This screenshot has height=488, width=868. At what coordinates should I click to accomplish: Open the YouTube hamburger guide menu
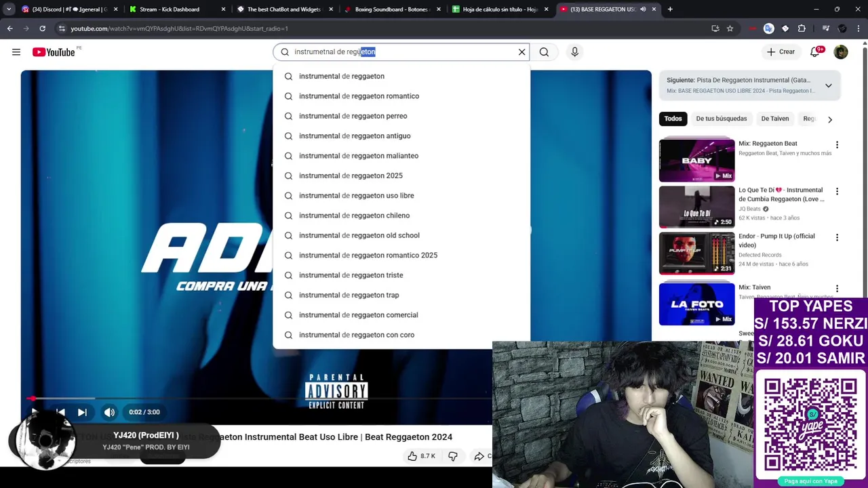coord(16,52)
